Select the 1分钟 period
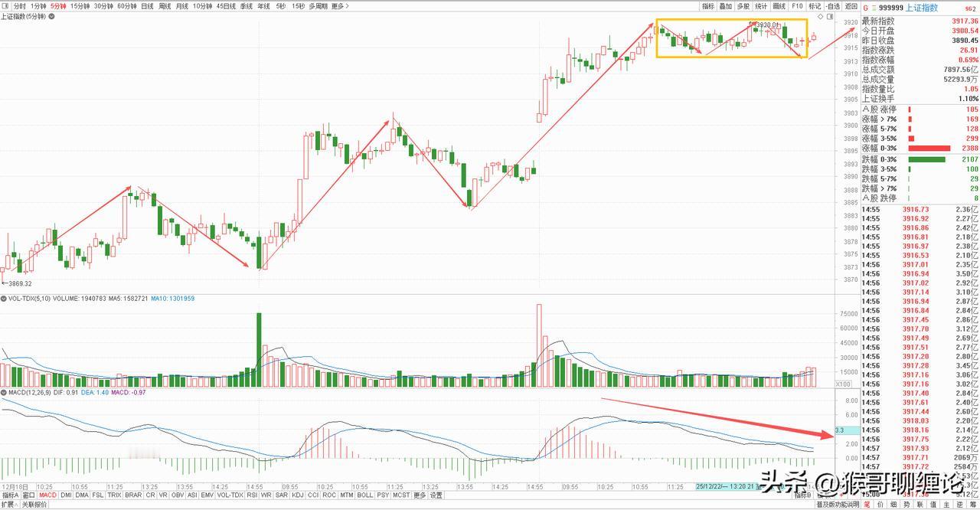The image size is (980, 510). click(38, 6)
